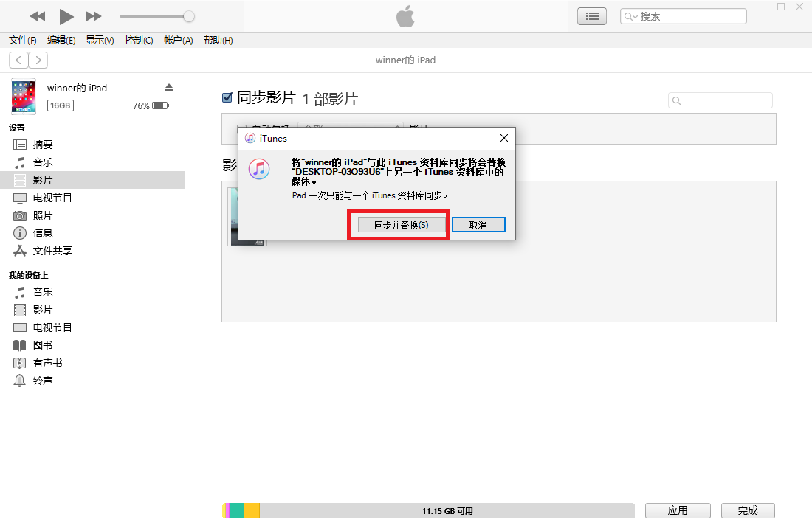812x531 pixels.
Task: Click the 完成 button
Action: coord(748,511)
